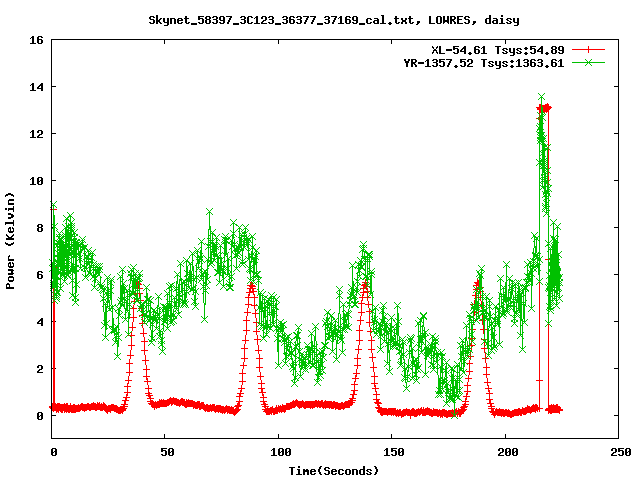640x480 pixels.
Task: Click the x-axis tick label 100
Action: (280, 452)
